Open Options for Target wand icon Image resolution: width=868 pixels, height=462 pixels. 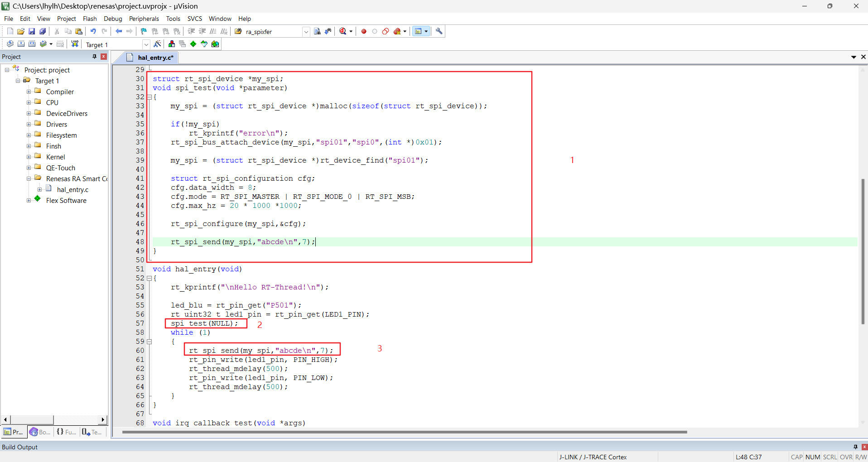tap(157, 44)
